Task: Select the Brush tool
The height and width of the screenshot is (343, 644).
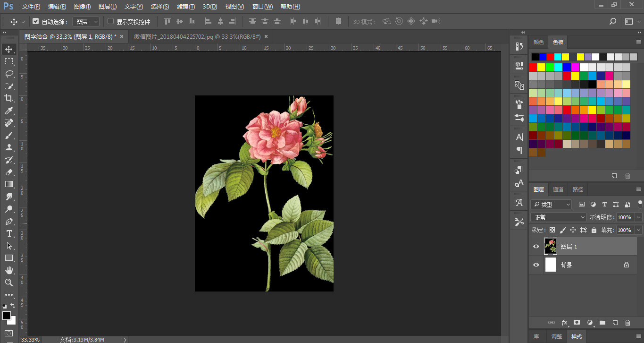Action: point(9,135)
